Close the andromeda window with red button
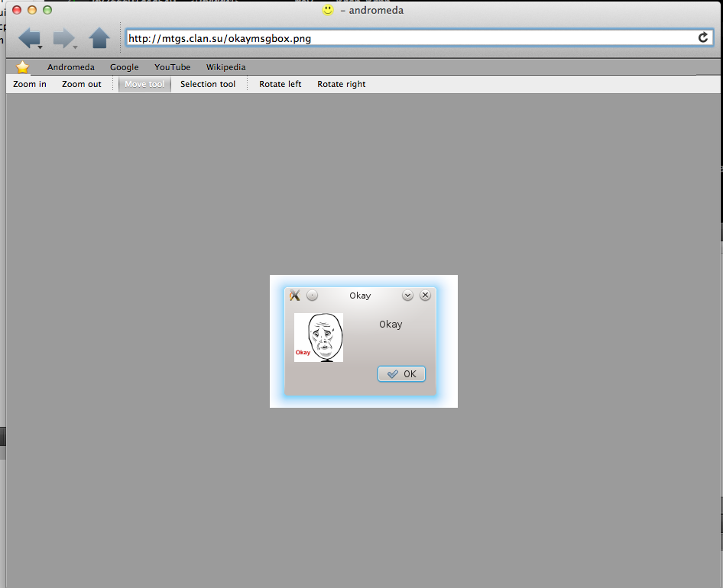Screen dimensions: 723x588 pos(17,10)
